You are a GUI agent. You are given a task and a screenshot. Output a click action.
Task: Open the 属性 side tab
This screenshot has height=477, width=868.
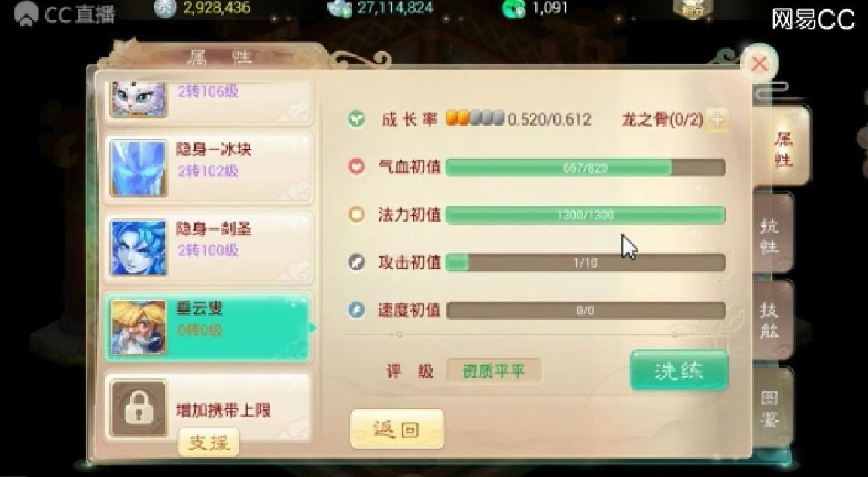(x=782, y=148)
